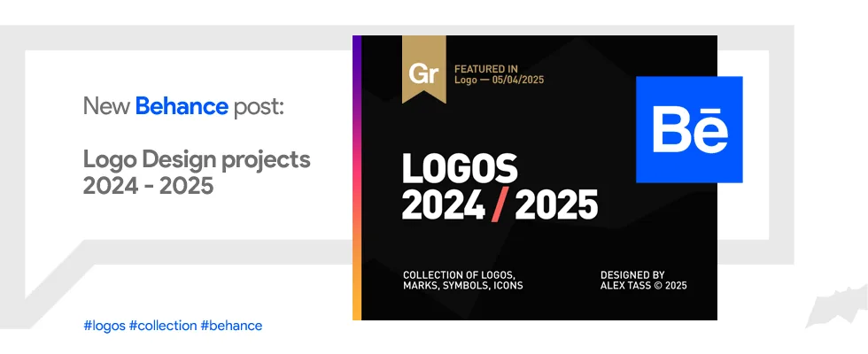Click the gradient color strip on cover edge
Image resolution: width=868 pixels, height=354 pixels.
pyautogui.click(x=357, y=178)
